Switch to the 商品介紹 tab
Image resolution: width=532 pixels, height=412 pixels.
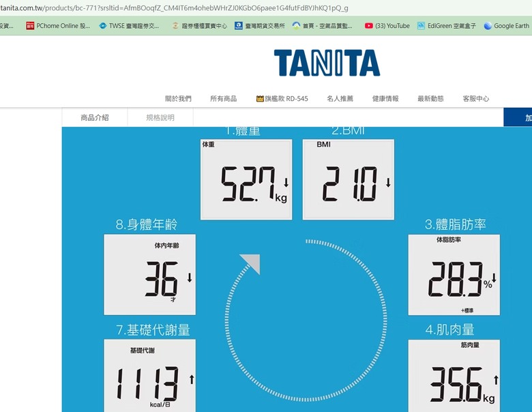tap(95, 117)
